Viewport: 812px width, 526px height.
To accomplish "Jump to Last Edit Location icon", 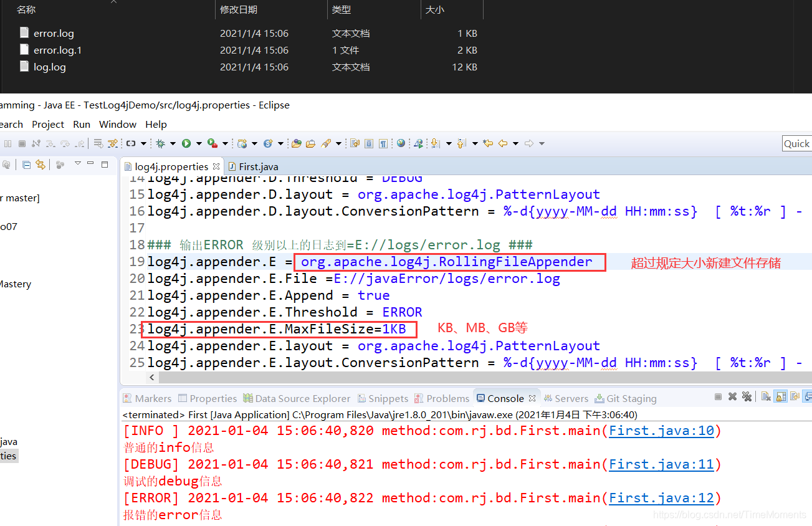I will 488,143.
